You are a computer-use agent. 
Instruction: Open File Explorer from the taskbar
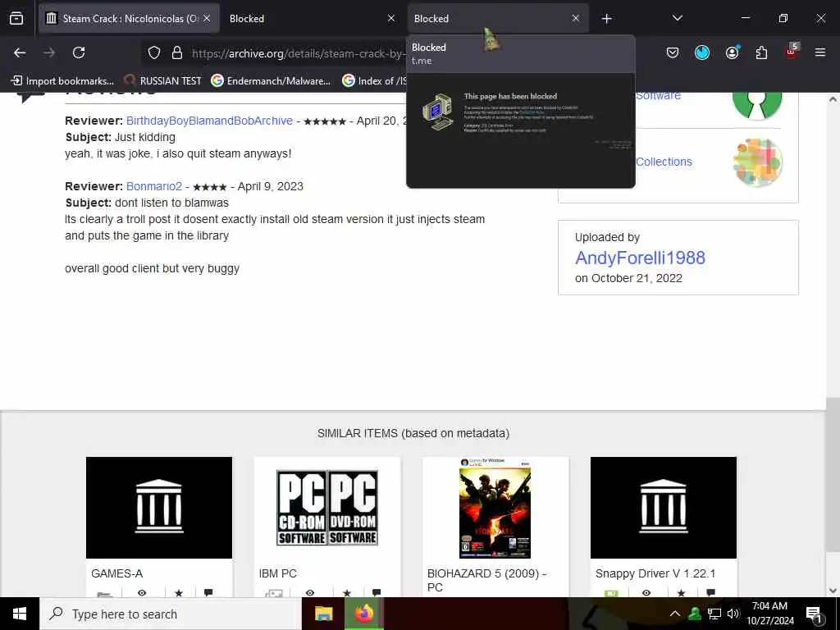[x=323, y=614]
